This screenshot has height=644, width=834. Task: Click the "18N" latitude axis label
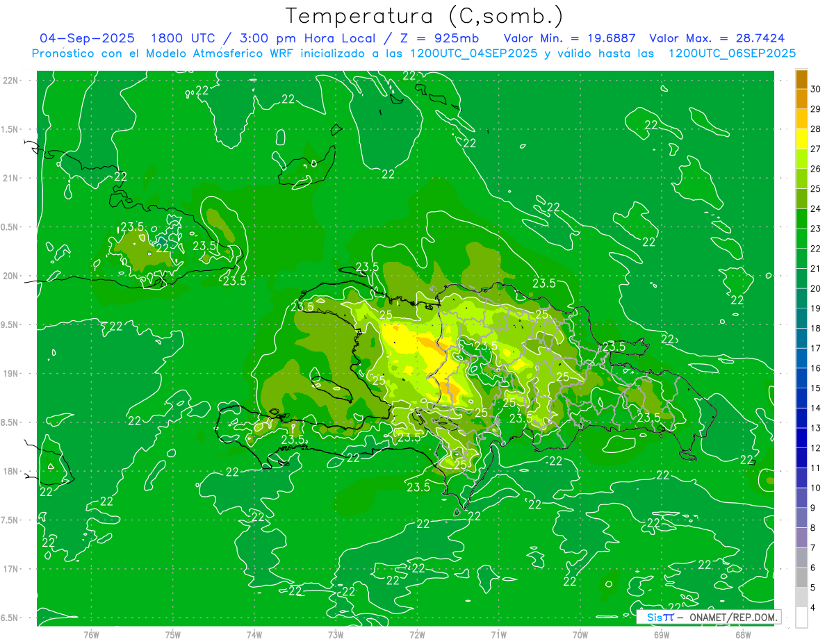tap(10, 471)
